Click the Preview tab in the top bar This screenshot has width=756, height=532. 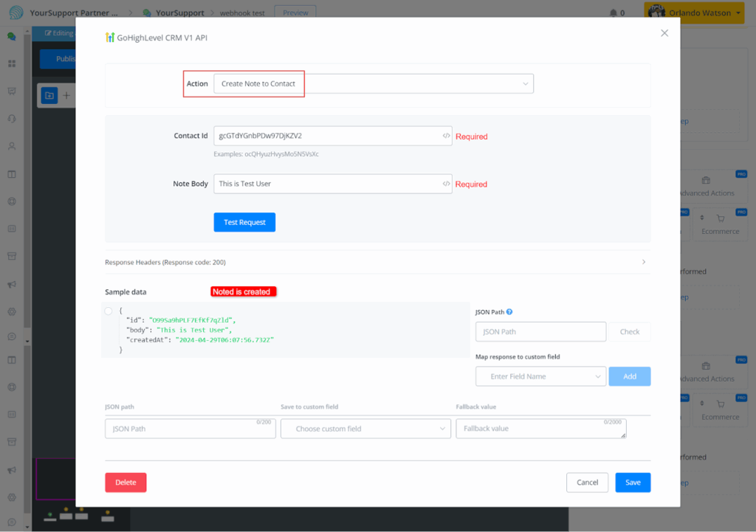click(x=295, y=13)
